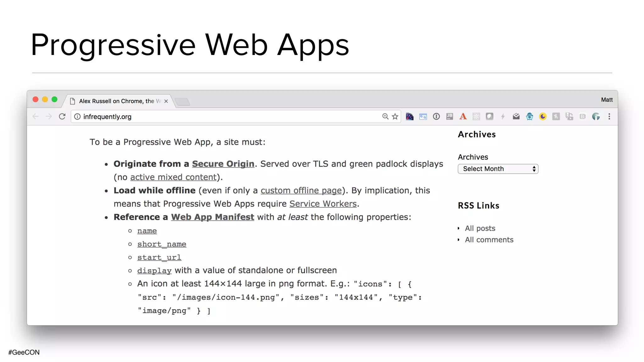This screenshot has height=362, width=644.
Task: Open Chrome three-dot menu
Action: (x=609, y=117)
